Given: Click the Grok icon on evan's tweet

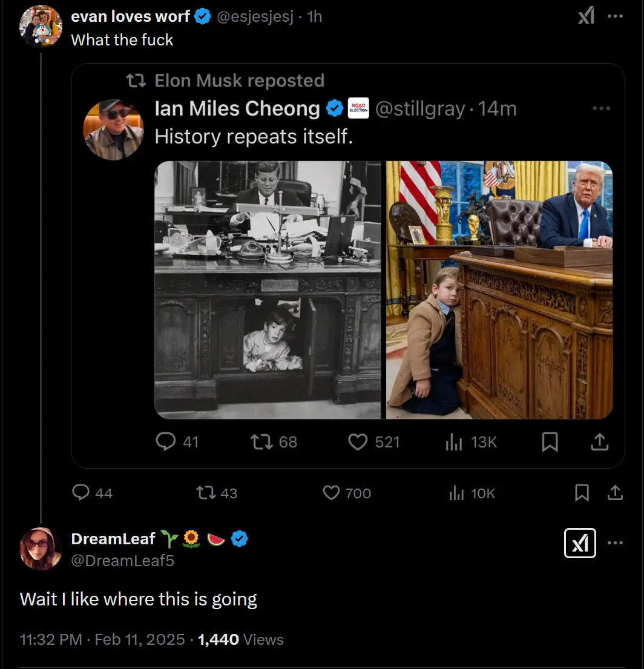Looking at the screenshot, I should click(x=586, y=16).
